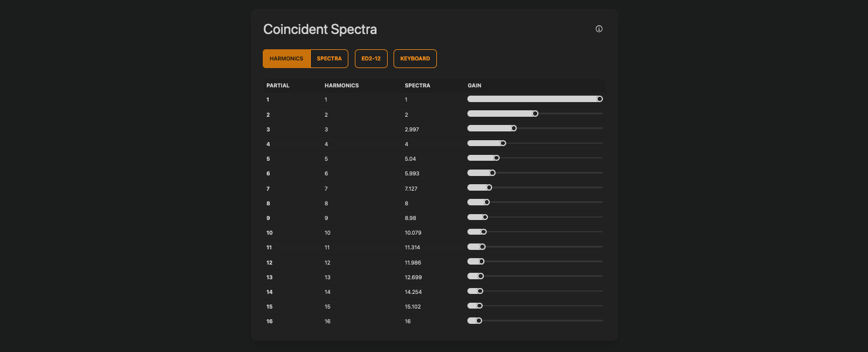Adjust gain slider on partial 8
The width and height of the screenshot is (868, 352).
pyautogui.click(x=486, y=201)
